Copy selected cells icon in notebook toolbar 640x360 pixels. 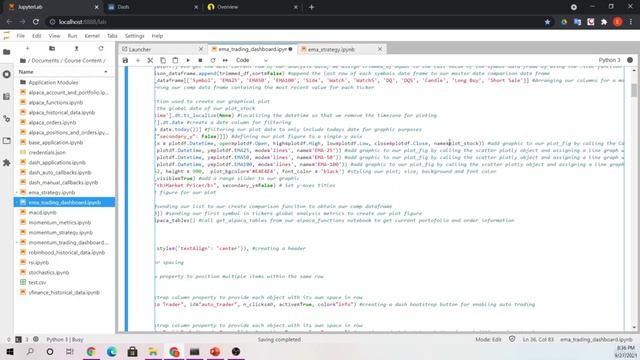163,60
